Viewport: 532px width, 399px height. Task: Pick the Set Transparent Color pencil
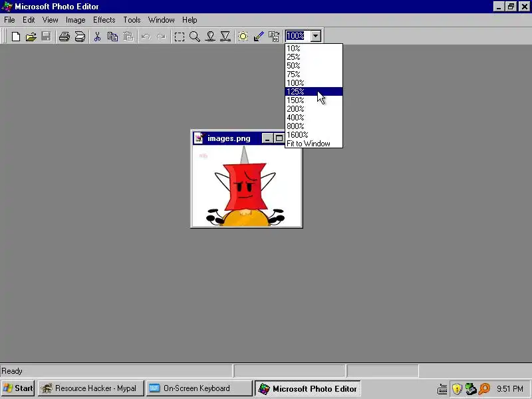(x=259, y=37)
